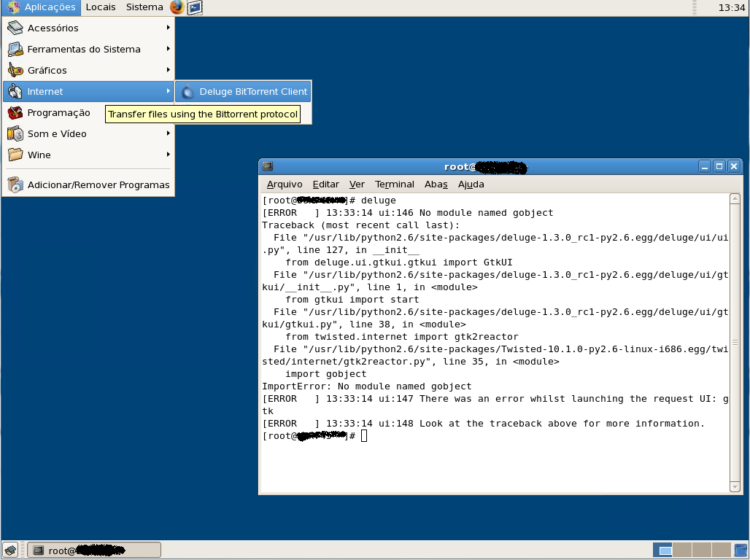Click the 'ImportError: No module named gobject' line
The width and height of the screenshot is (750, 560).
click(367, 386)
